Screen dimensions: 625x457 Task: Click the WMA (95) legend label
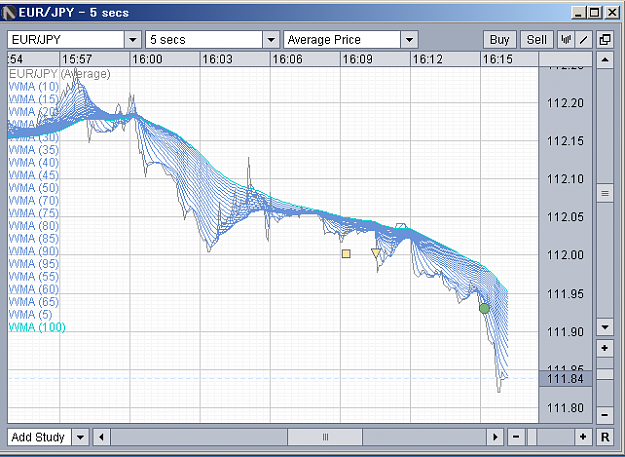[x=33, y=264]
